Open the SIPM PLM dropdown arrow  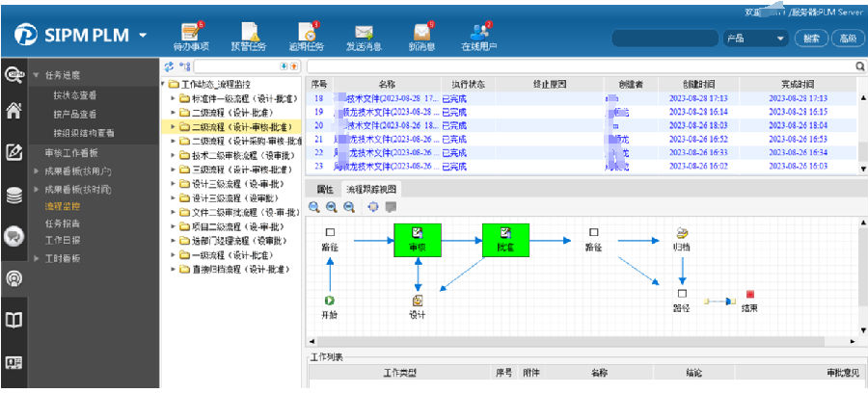[143, 36]
